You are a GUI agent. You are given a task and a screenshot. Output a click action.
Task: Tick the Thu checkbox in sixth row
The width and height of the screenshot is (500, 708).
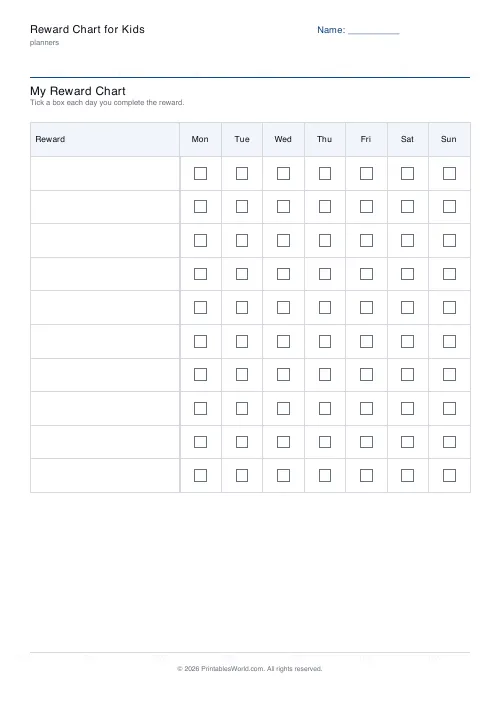(325, 341)
